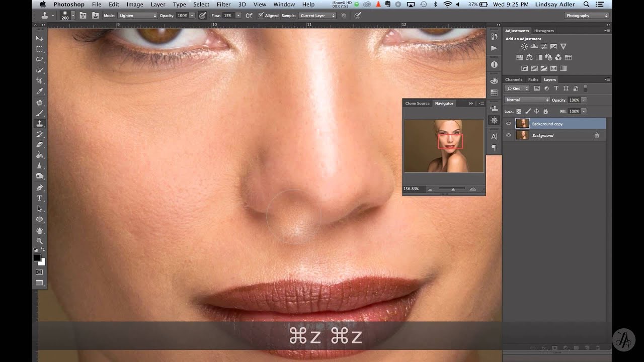The width and height of the screenshot is (644, 362).
Task: Click the navigator zoom out button
Action: pos(430,189)
